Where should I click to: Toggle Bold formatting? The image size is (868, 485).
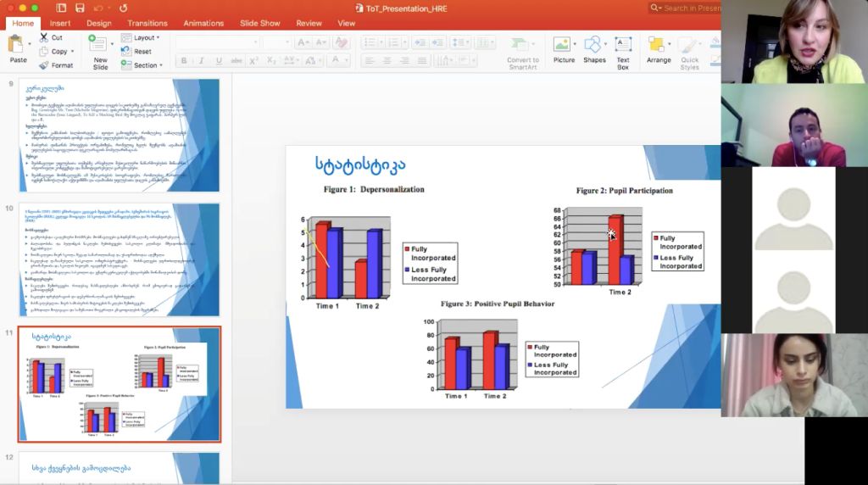(x=184, y=60)
